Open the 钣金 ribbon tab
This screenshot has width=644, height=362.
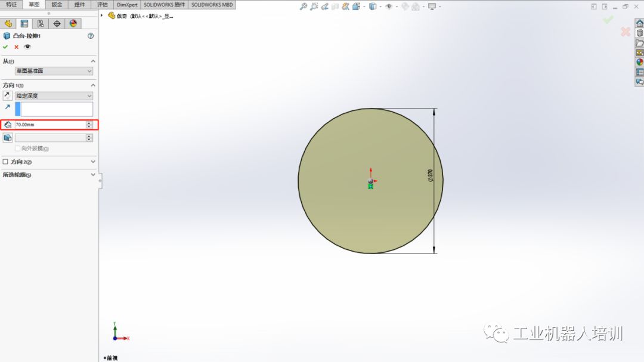pyautogui.click(x=57, y=4)
